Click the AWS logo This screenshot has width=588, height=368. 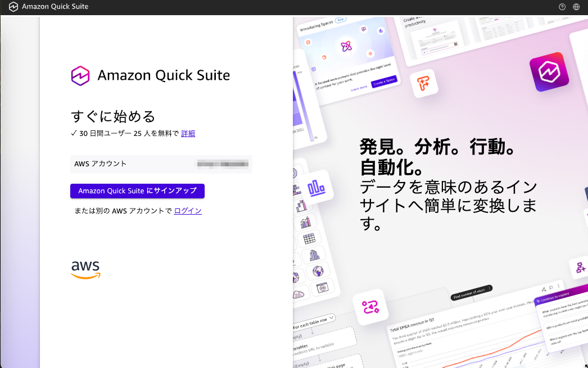point(85,270)
